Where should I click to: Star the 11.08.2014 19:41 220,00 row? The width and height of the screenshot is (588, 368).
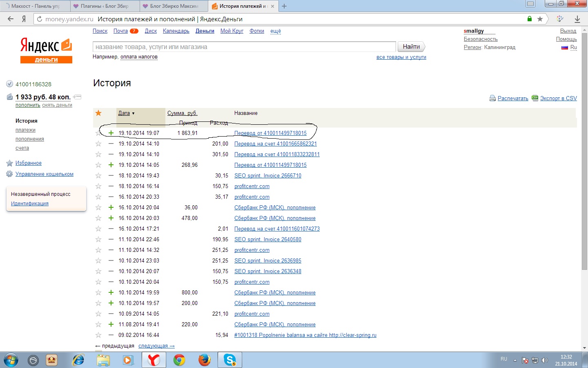pos(98,325)
